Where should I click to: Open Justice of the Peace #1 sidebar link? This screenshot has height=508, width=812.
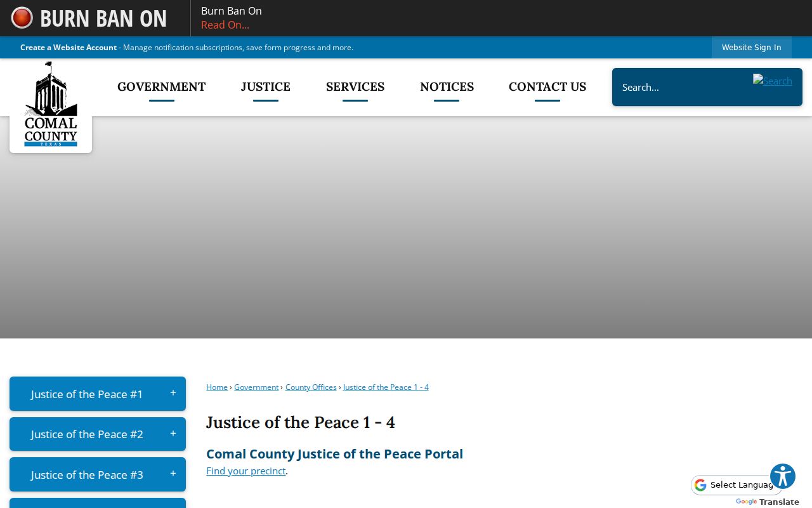(x=87, y=394)
